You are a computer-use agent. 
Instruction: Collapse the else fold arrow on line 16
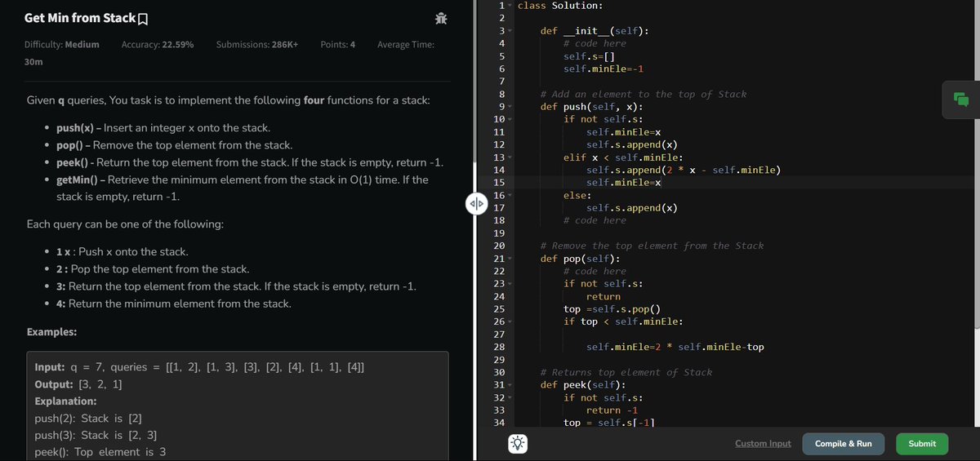510,195
